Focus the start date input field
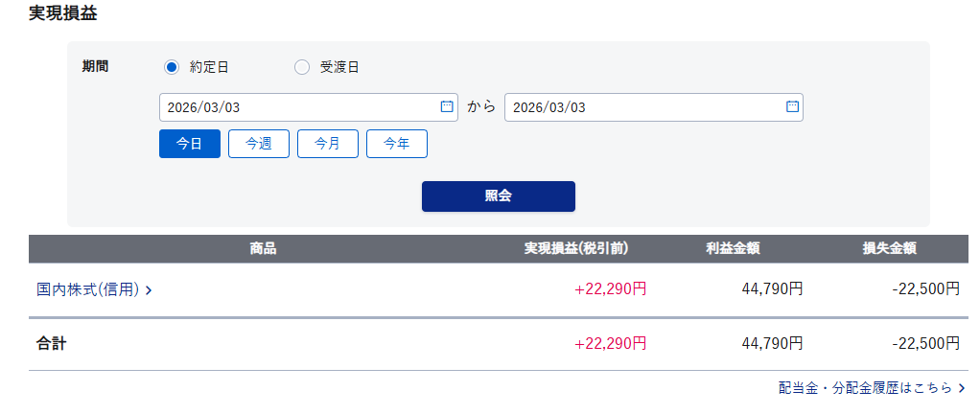Screen dimensions: 980x414 click(x=297, y=107)
